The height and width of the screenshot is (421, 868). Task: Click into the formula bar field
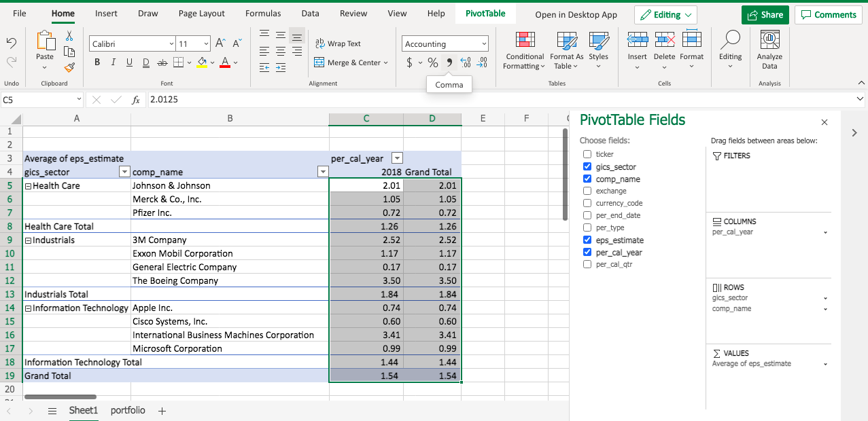click(476, 100)
